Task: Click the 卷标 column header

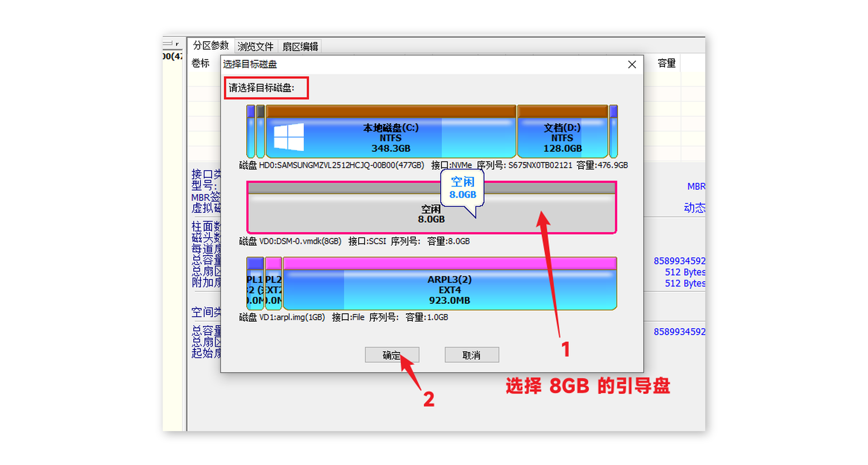Action: 200,63
